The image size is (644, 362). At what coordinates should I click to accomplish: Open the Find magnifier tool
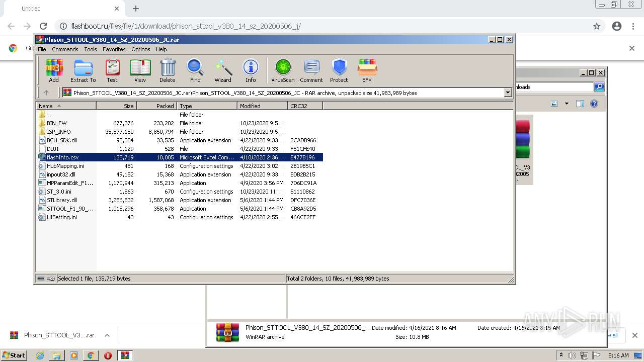(195, 70)
